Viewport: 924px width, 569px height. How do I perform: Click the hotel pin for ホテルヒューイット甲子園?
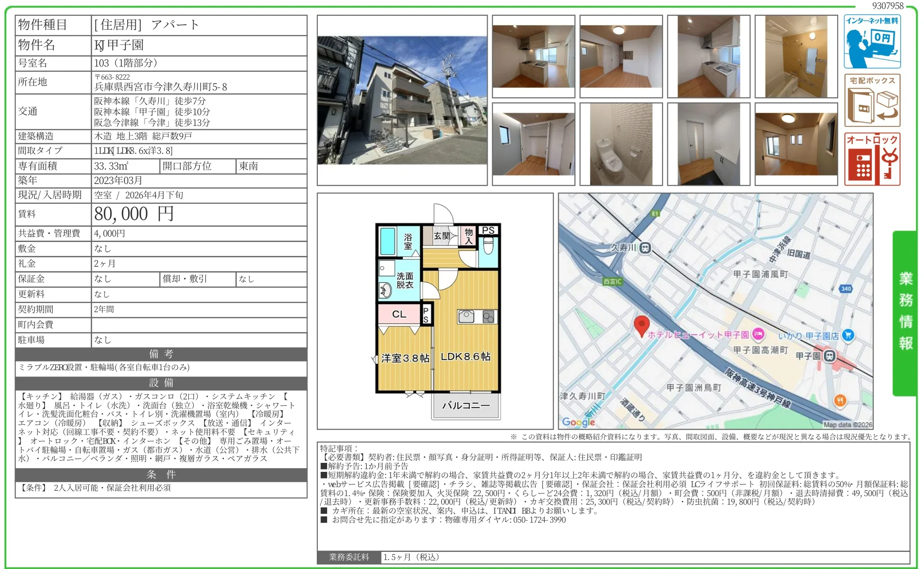pyautogui.click(x=759, y=334)
